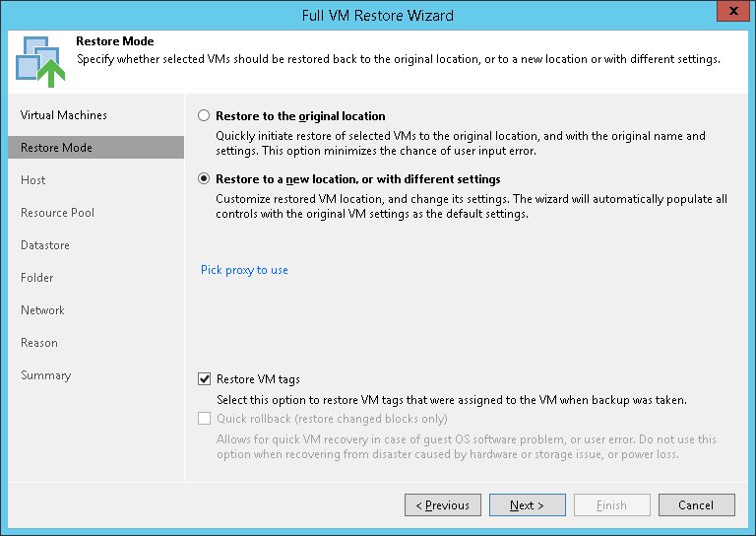Open the Folder wizard step
The image size is (756, 536).
[x=37, y=278]
